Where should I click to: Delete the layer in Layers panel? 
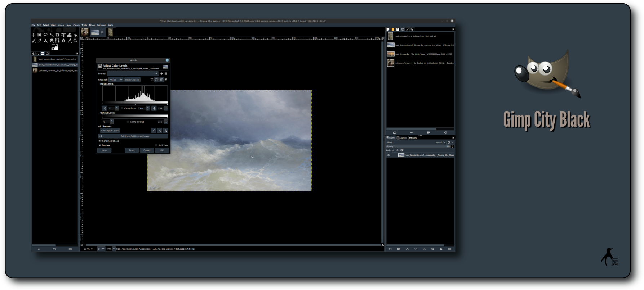point(450,249)
